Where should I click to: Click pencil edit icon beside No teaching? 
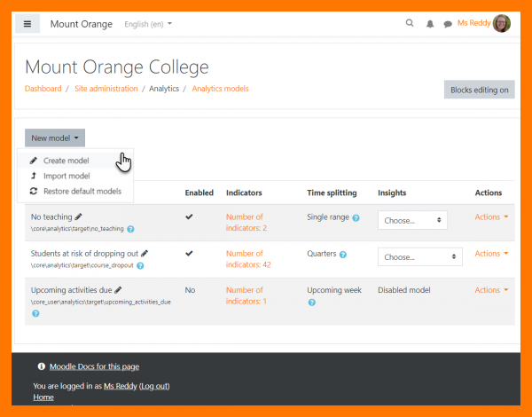[x=78, y=216]
